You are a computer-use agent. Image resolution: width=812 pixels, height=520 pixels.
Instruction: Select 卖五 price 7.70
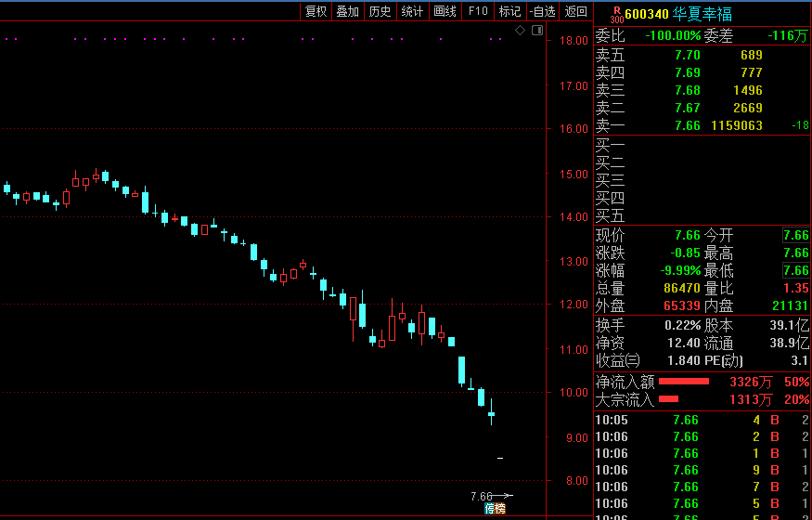(x=688, y=55)
